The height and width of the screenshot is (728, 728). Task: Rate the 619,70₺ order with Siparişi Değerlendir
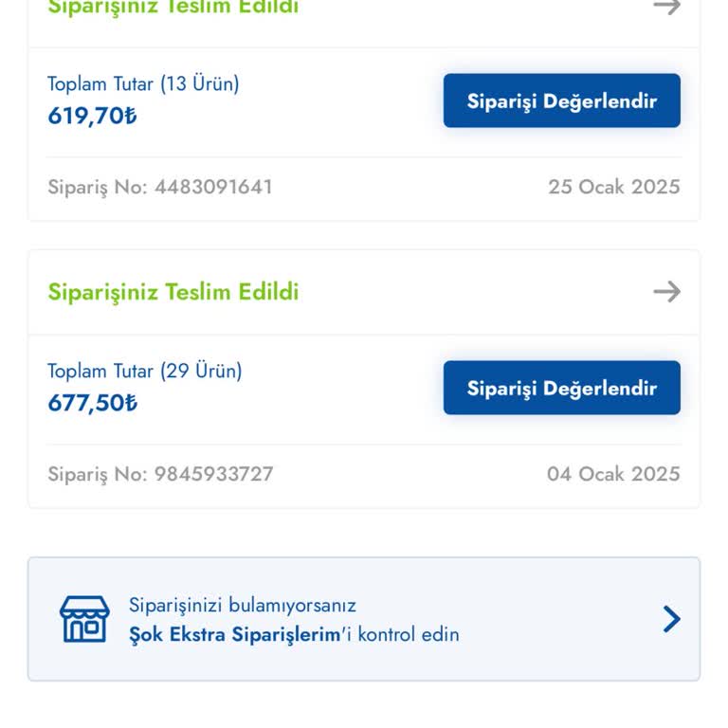click(561, 100)
